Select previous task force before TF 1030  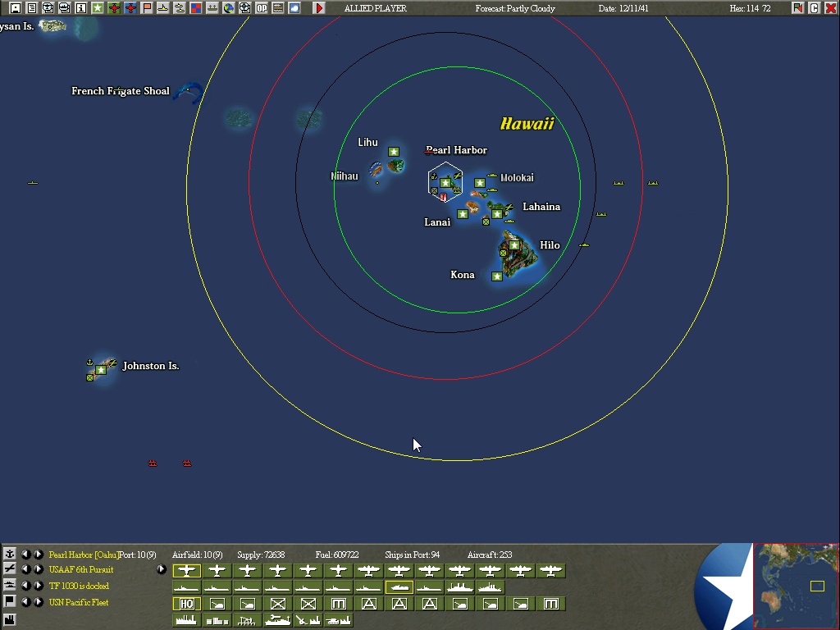(x=25, y=586)
